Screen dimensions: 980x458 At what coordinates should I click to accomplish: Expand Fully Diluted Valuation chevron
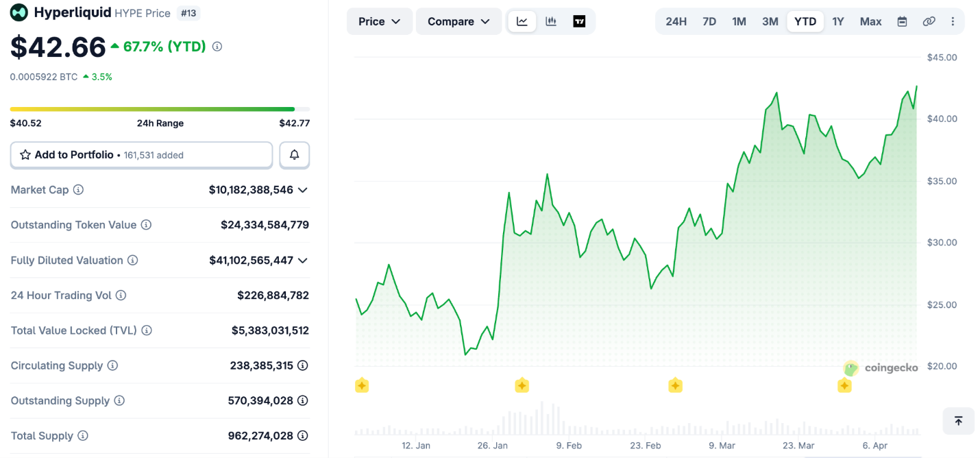(302, 261)
